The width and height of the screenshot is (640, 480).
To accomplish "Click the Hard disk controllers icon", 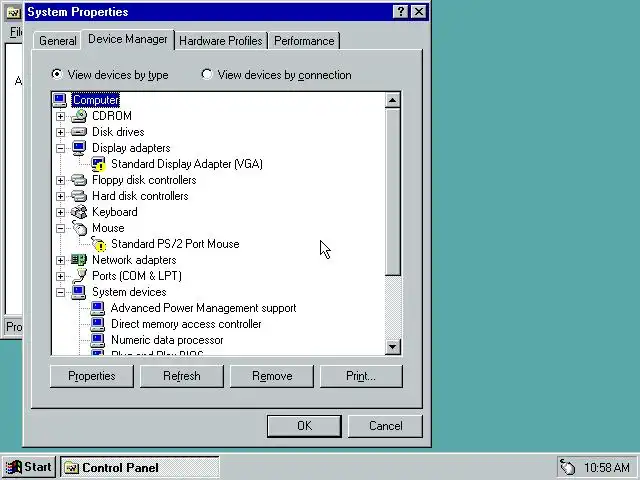I will coord(79,196).
